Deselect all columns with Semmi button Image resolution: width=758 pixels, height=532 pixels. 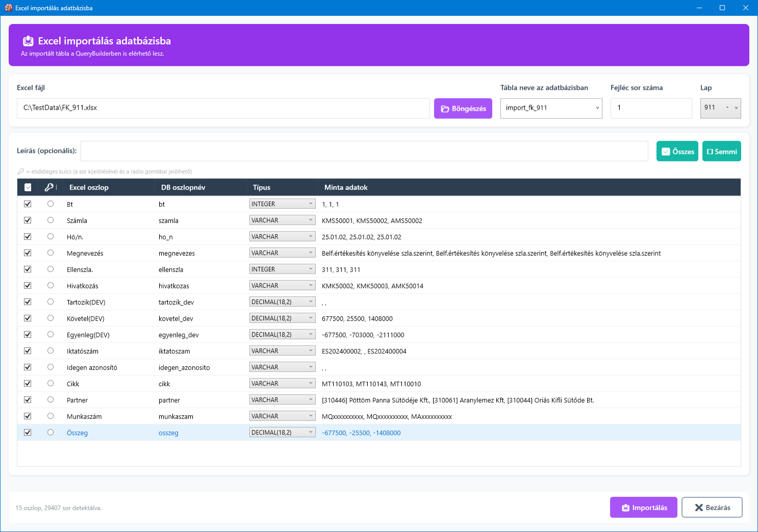pyautogui.click(x=721, y=151)
